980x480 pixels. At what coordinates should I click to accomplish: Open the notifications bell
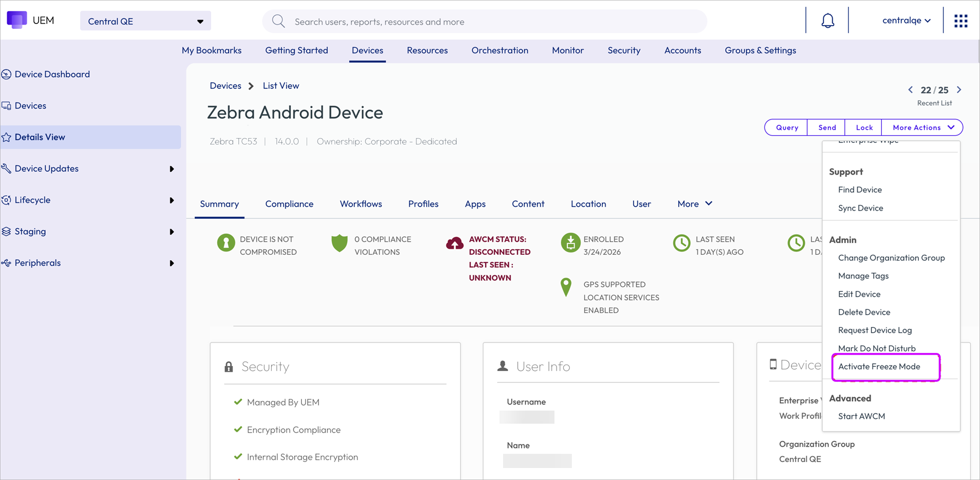pos(828,21)
